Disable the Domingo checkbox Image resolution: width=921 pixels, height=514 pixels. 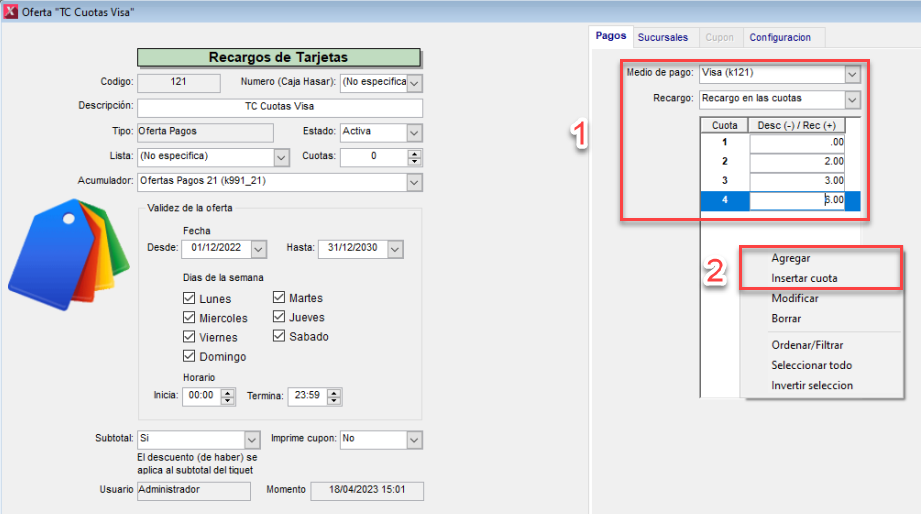tap(190, 356)
